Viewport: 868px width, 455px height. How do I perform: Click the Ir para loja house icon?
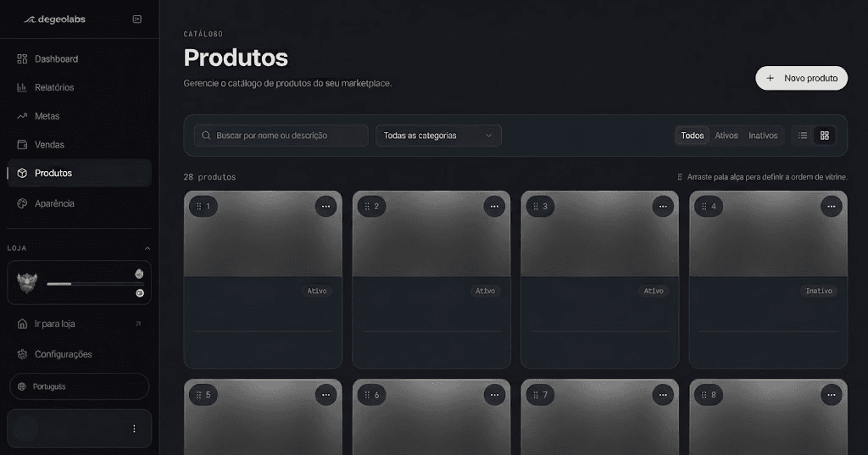22,324
